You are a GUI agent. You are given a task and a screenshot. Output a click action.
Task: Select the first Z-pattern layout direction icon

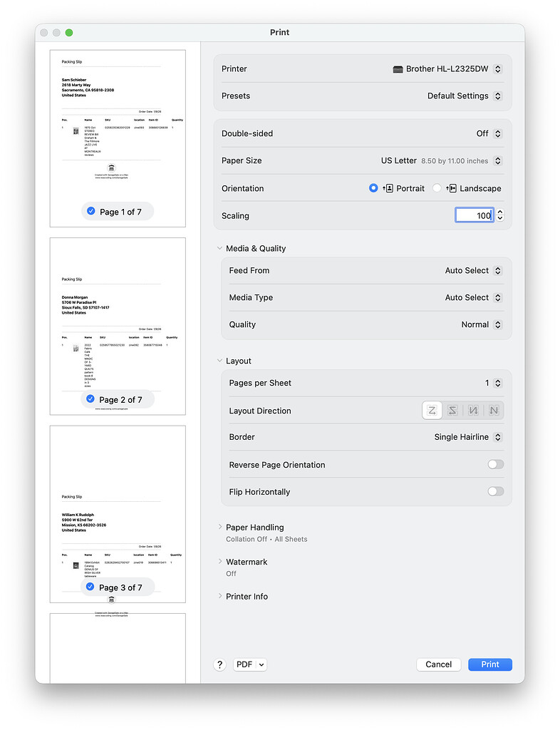(x=432, y=411)
